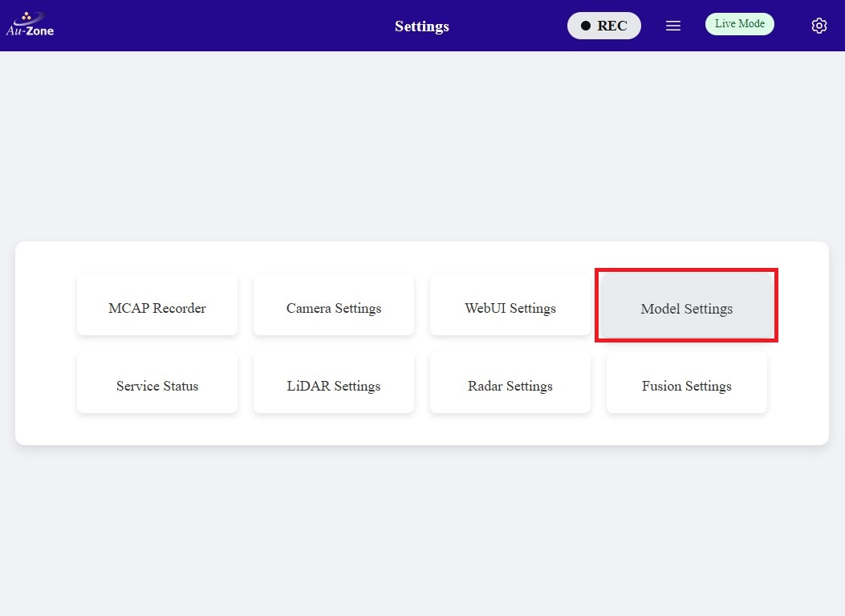
Task: Click the orbiting dots emblem above Au-Zone
Action: tap(27, 16)
